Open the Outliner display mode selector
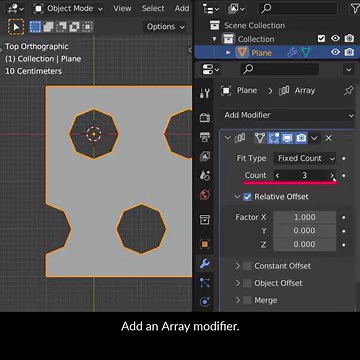The height and width of the screenshot is (360, 360). (x=237, y=9)
